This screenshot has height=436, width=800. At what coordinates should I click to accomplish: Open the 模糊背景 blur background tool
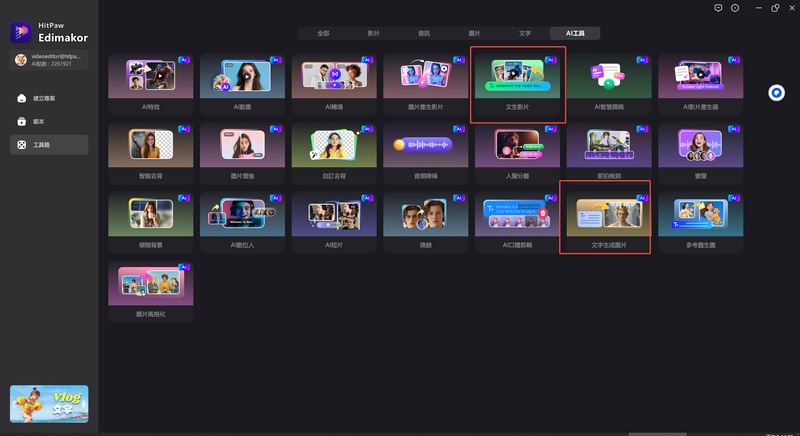coord(151,223)
